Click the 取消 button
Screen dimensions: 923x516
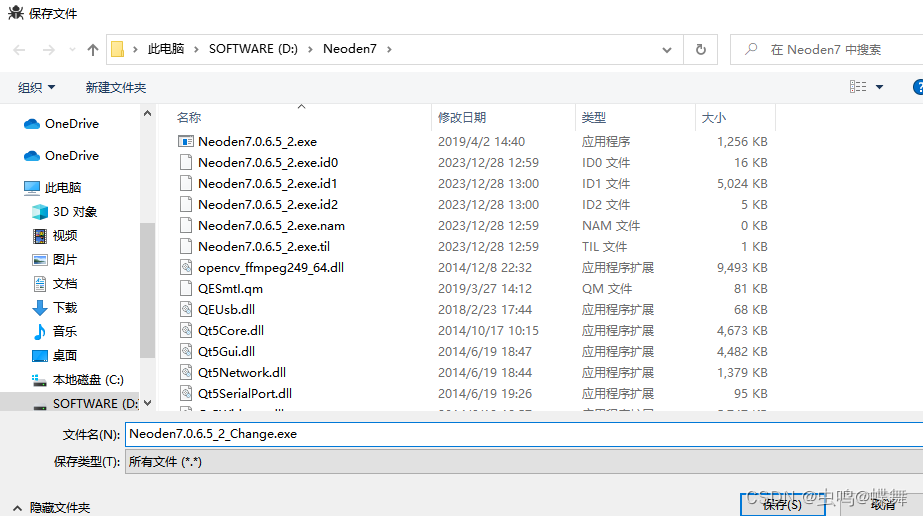point(882,504)
